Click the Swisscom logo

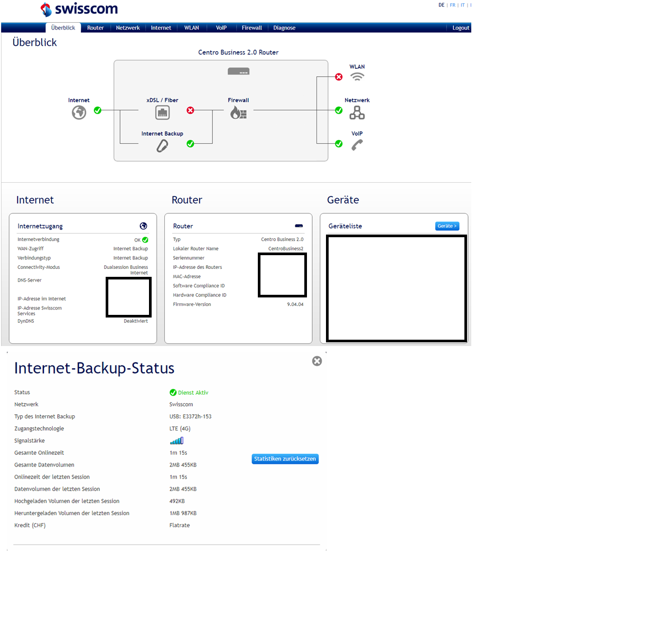[x=79, y=9]
